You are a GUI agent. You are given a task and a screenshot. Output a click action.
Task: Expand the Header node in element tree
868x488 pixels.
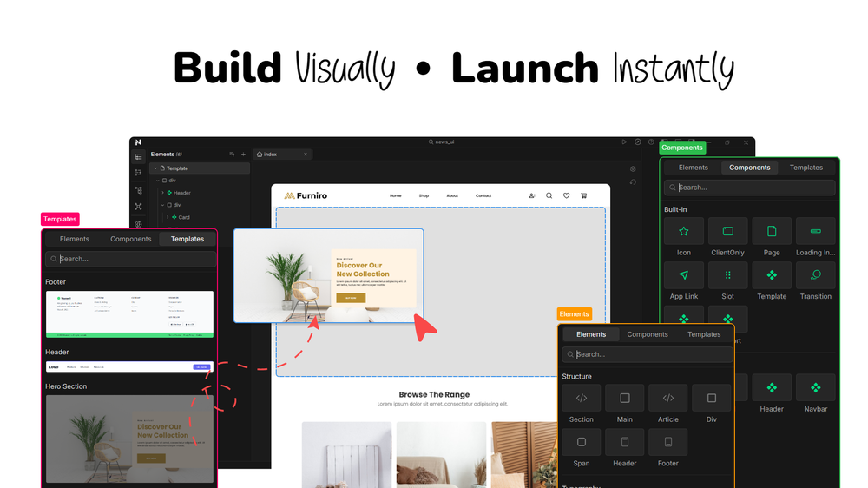163,193
